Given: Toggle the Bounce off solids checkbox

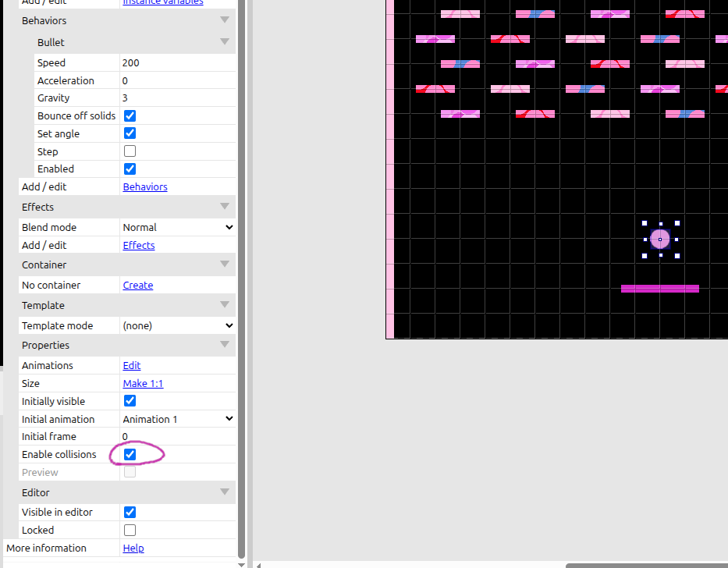Looking at the screenshot, I should [x=130, y=115].
